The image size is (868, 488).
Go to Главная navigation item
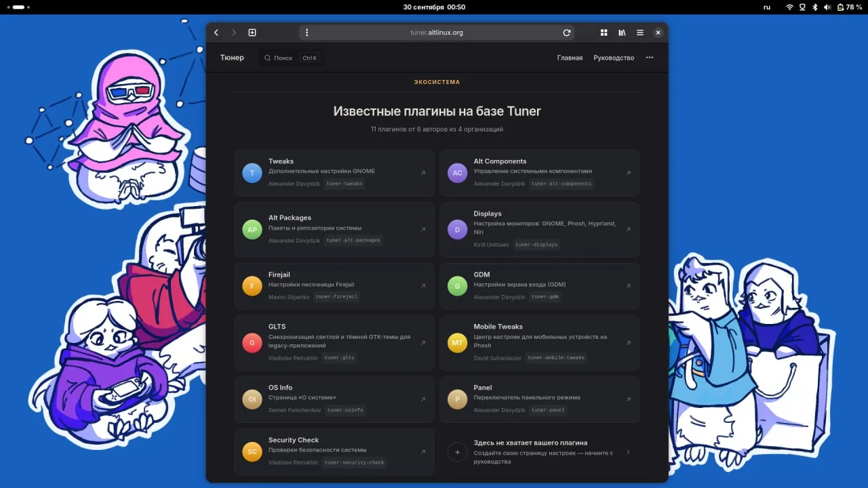tap(570, 58)
